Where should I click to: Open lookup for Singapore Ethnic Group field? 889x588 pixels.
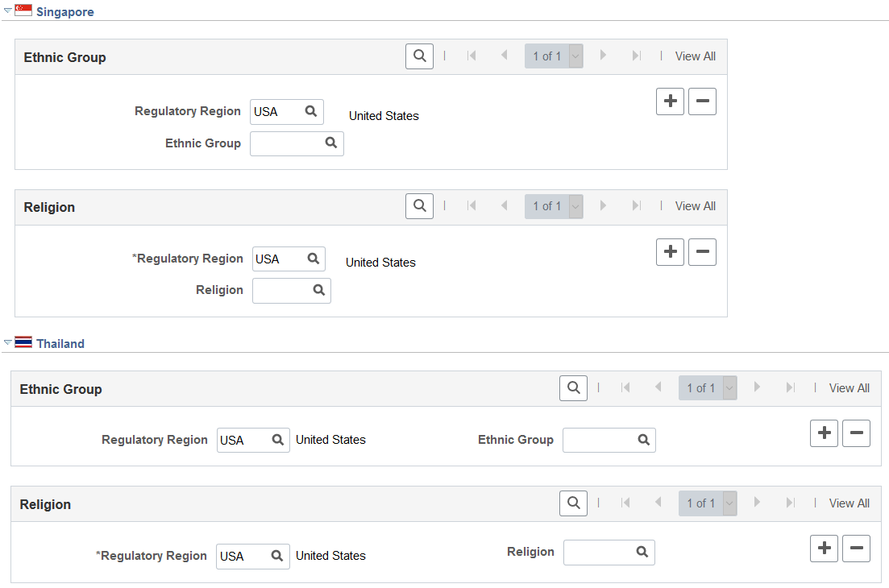tap(331, 143)
